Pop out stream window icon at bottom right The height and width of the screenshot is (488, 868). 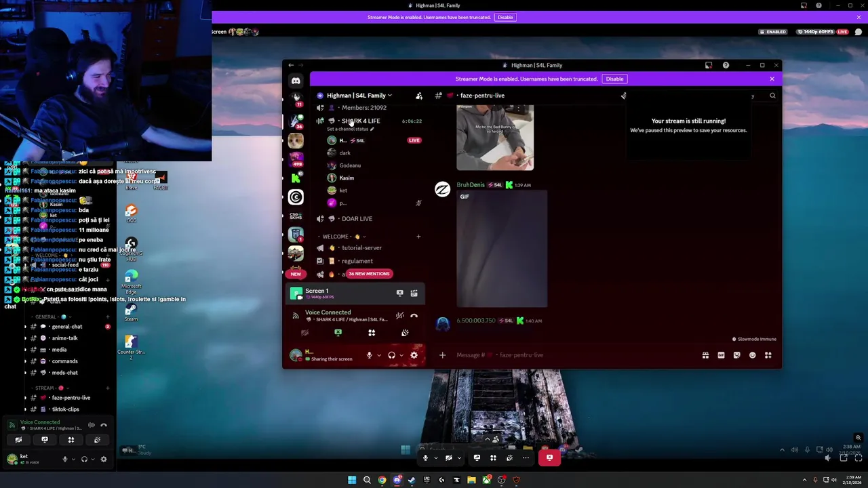tap(843, 457)
